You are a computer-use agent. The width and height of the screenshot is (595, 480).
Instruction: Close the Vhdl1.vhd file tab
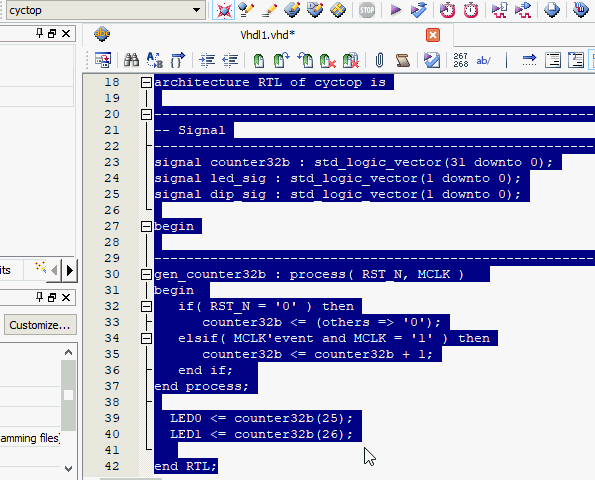[433, 35]
